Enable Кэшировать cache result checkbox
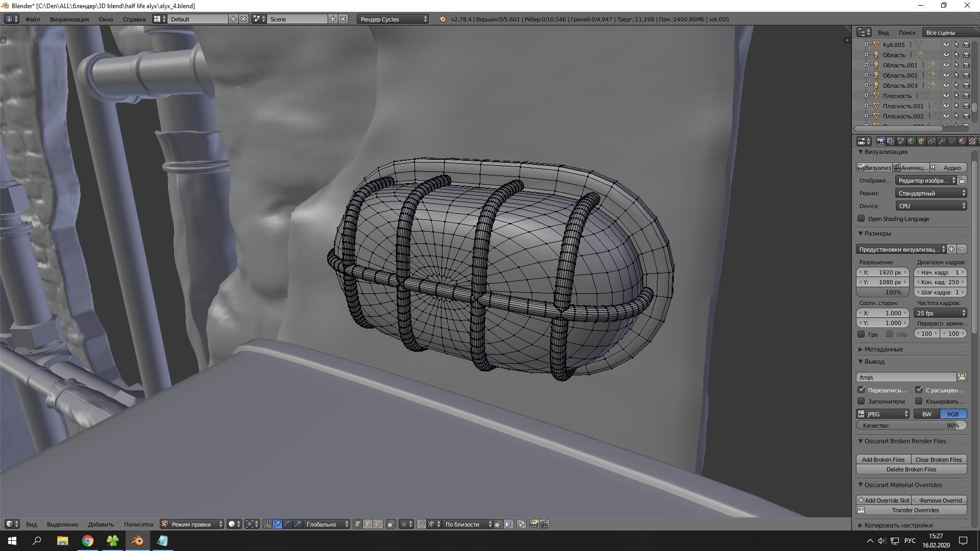Viewport: 980px width, 551px height. (919, 401)
